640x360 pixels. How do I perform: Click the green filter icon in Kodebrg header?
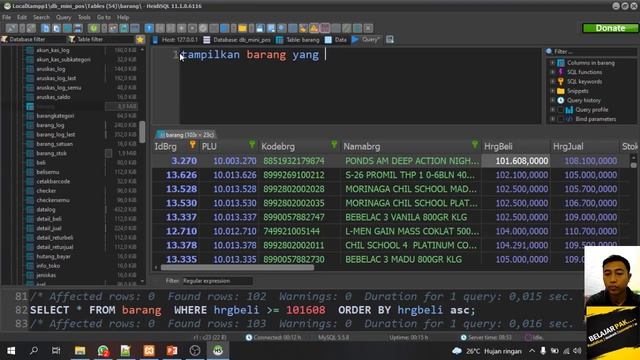334,144
